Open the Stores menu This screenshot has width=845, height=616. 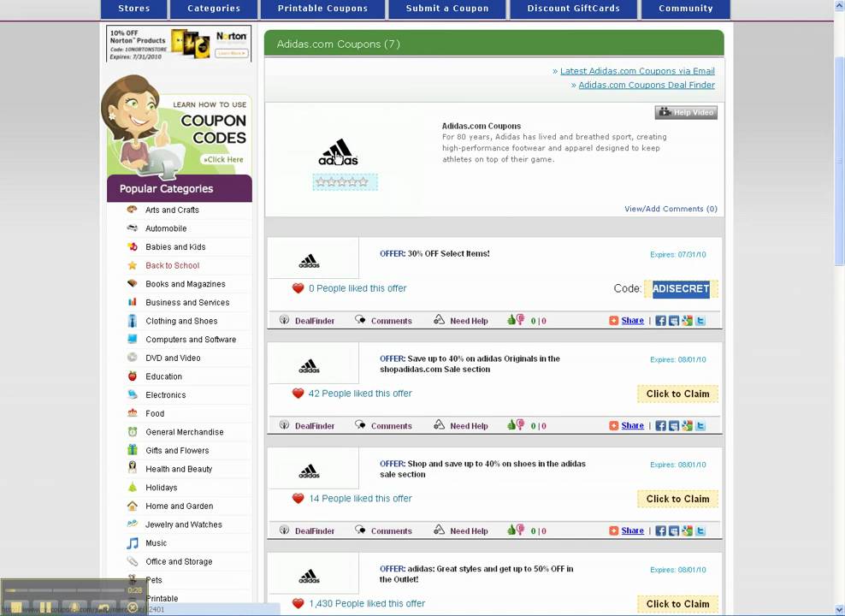pyautogui.click(x=134, y=9)
